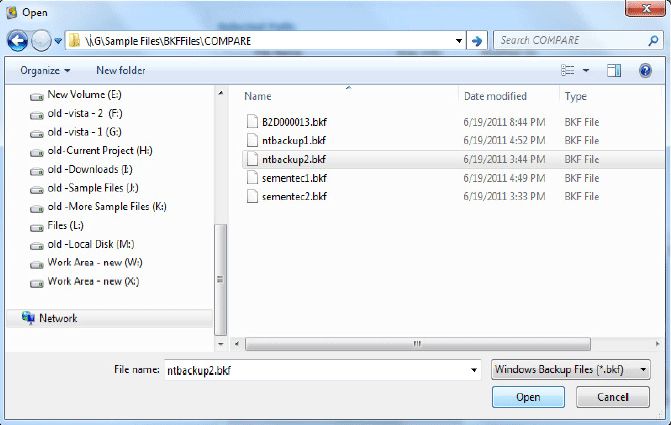Screen dimensions: 671x425
Task: Sort by Date modified column header
Action: (495, 96)
